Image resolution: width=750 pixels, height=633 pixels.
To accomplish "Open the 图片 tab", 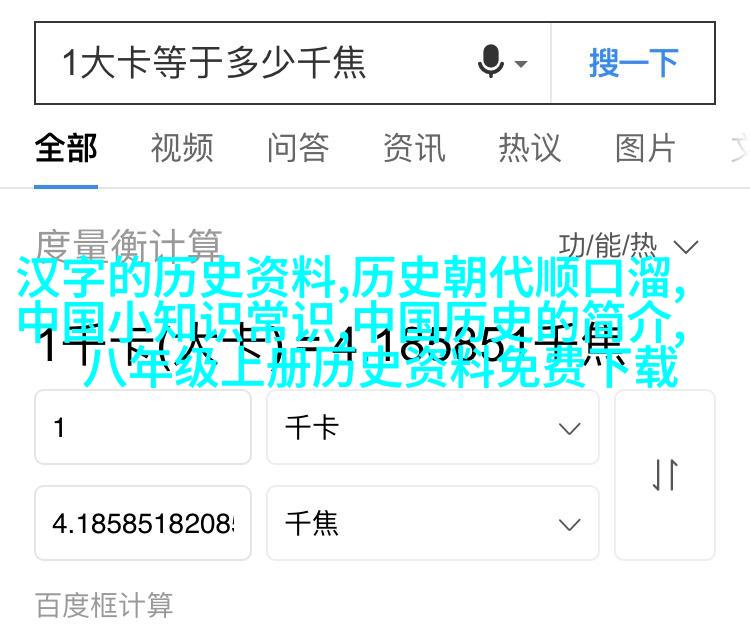I will click(x=646, y=148).
